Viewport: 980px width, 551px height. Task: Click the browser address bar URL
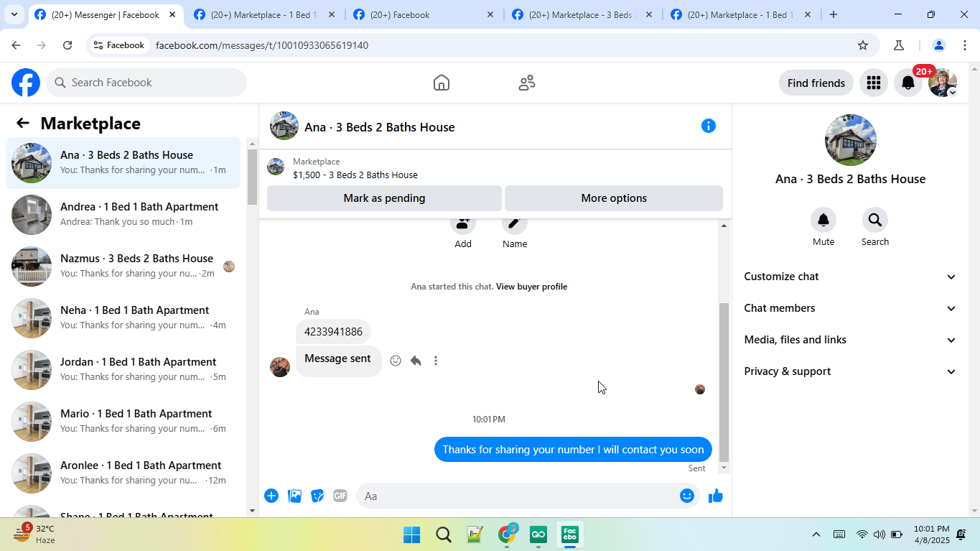(262, 45)
